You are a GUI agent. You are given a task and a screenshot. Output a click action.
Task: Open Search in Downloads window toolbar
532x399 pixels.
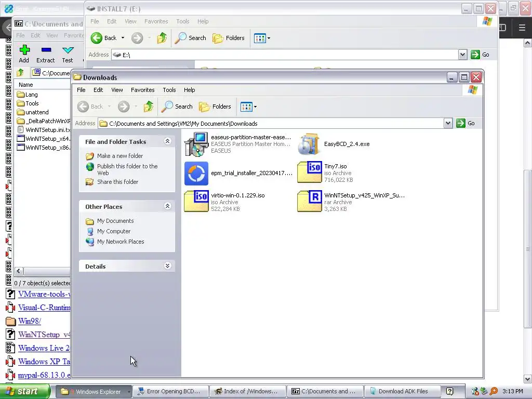pos(177,107)
